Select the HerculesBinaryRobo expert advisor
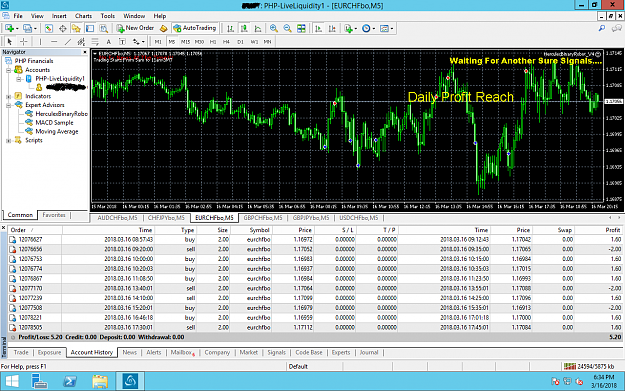Image resolution: width=625 pixels, height=391 pixels. point(61,114)
